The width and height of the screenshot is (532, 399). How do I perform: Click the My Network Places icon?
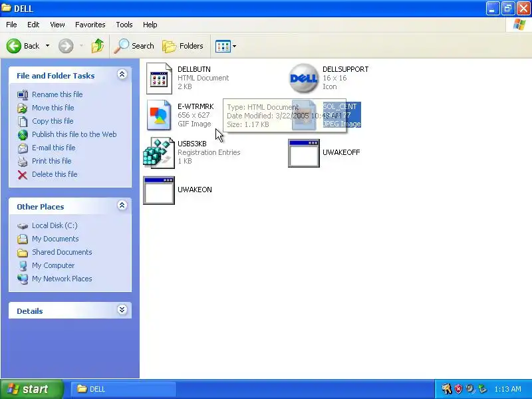[x=23, y=279]
